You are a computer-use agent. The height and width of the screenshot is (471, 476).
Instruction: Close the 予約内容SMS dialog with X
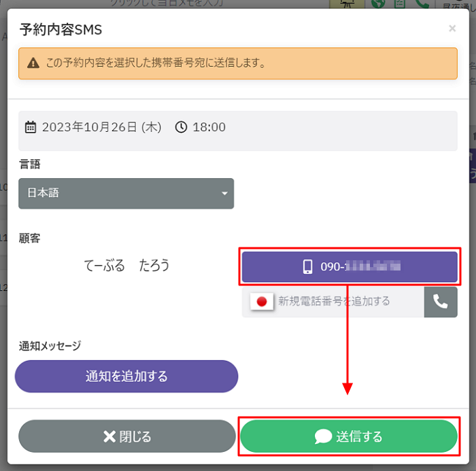pos(452,29)
